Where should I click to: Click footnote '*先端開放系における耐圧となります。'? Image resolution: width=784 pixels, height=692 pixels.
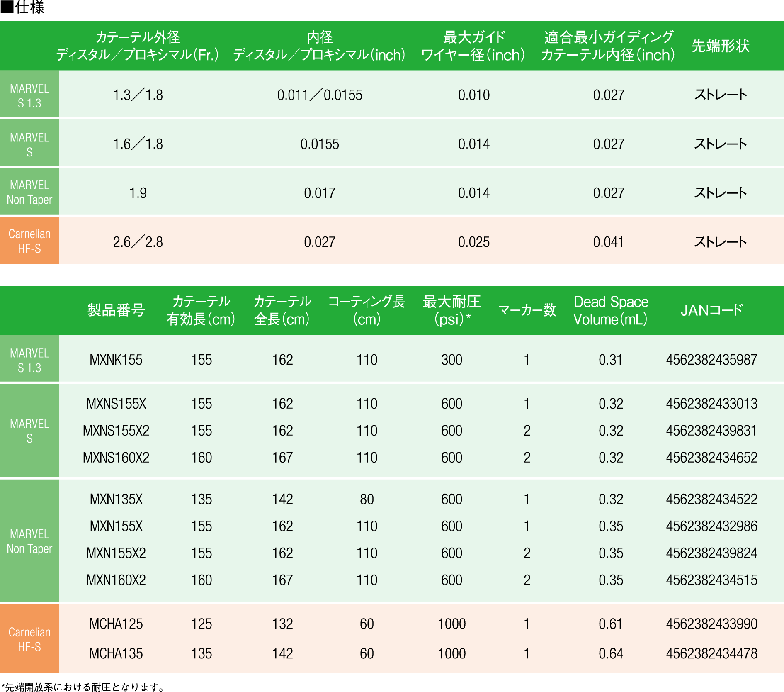(x=83, y=687)
